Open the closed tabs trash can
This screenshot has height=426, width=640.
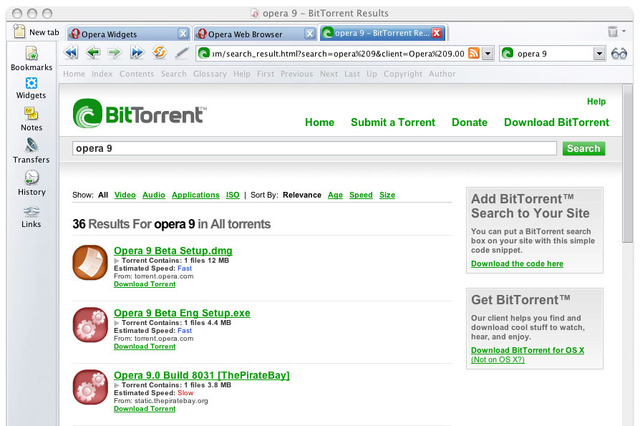pos(613,31)
